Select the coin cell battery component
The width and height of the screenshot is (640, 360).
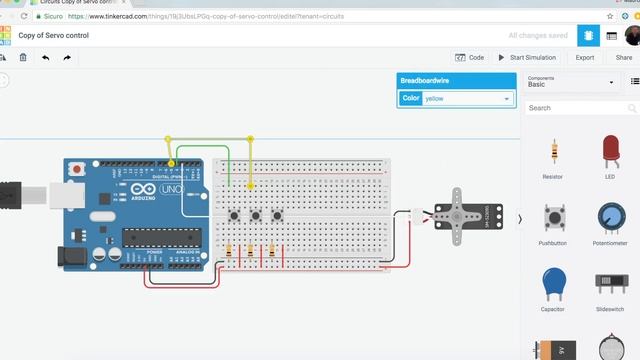click(611, 348)
